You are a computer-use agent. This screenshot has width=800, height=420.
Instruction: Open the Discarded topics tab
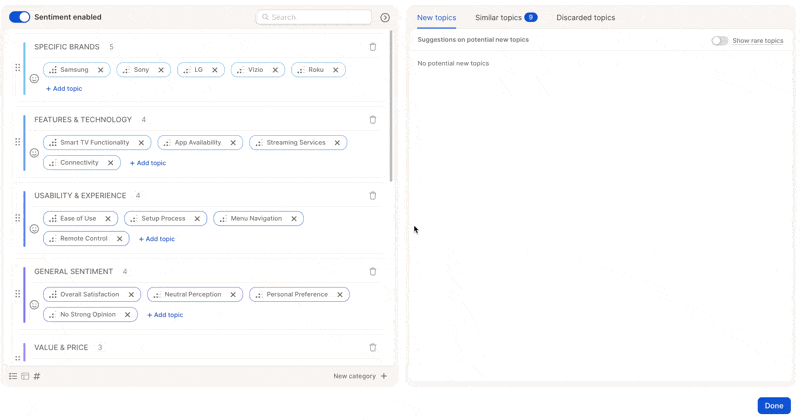click(x=585, y=17)
